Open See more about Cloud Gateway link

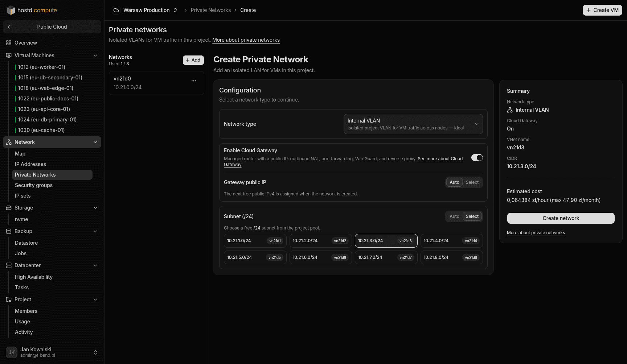(440, 159)
